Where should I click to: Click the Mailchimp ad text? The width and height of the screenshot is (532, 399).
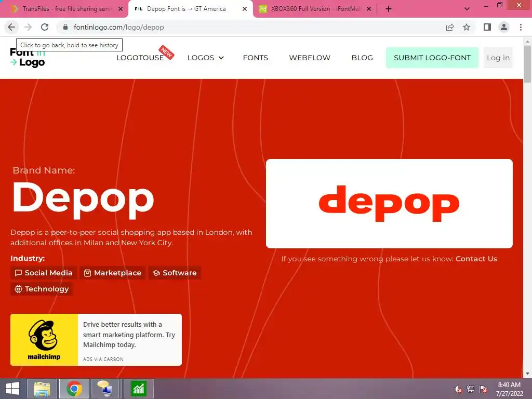[x=129, y=335]
